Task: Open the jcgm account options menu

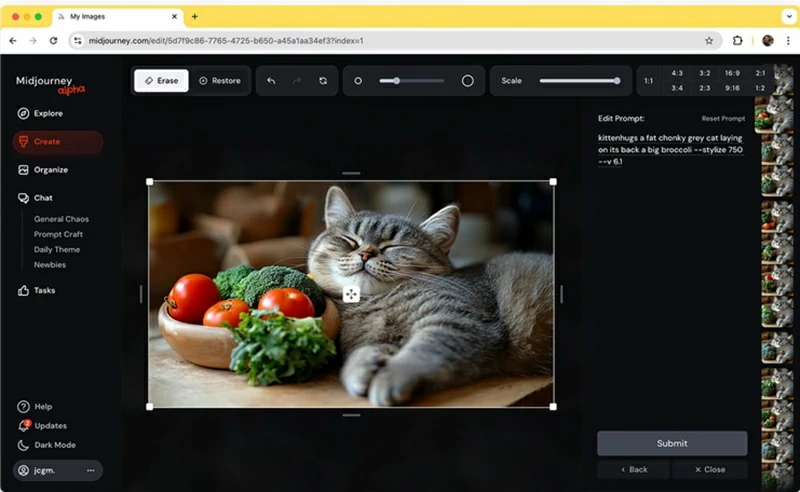Action: [x=90, y=470]
